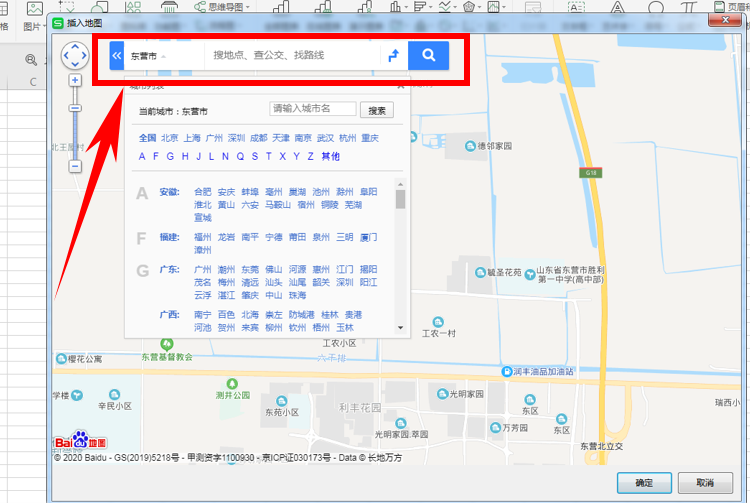Choose 桂林 under 广西
The width and height of the screenshot is (750, 503).
(x=330, y=315)
